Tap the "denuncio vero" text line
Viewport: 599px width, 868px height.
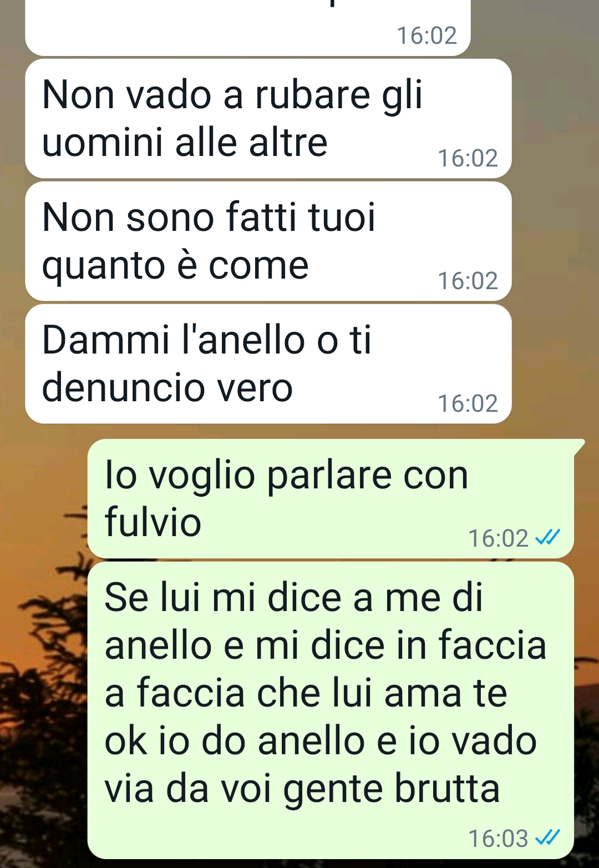click(x=167, y=387)
